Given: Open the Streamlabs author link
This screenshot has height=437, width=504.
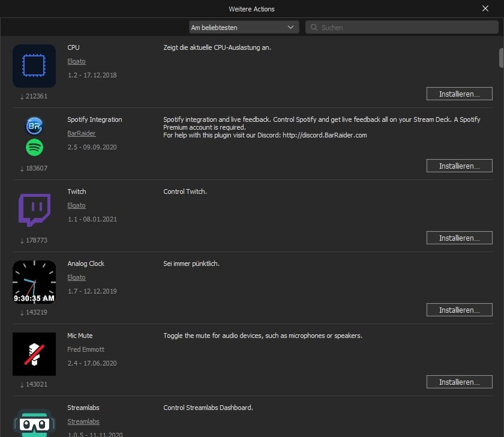Looking at the screenshot, I should pyautogui.click(x=83, y=421).
